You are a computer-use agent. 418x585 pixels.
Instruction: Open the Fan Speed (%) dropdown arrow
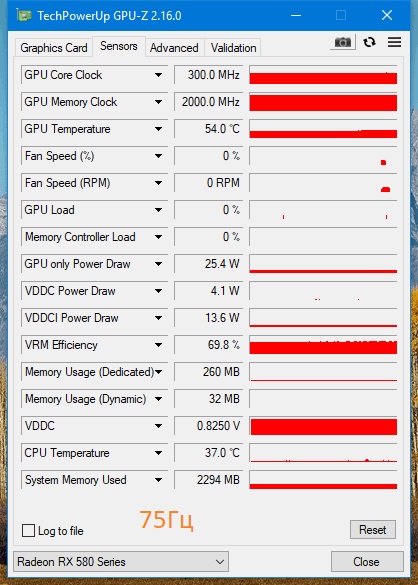tap(159, 156)
